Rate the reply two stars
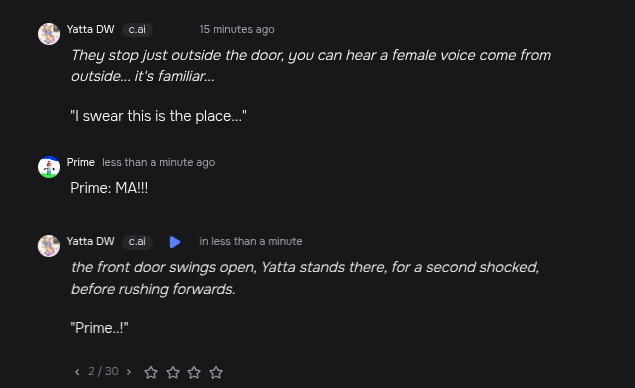This screenshot has height=388, width=635. 173,373
